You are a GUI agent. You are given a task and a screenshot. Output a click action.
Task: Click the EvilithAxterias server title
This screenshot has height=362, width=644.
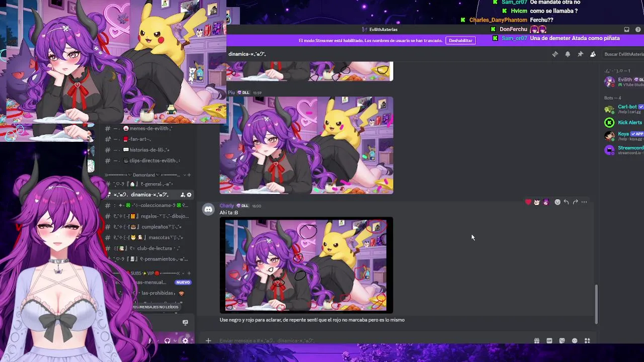(383, 30)
